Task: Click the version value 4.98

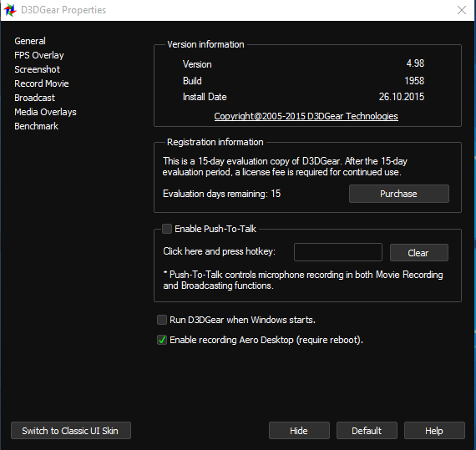Action: coord(415,63)
